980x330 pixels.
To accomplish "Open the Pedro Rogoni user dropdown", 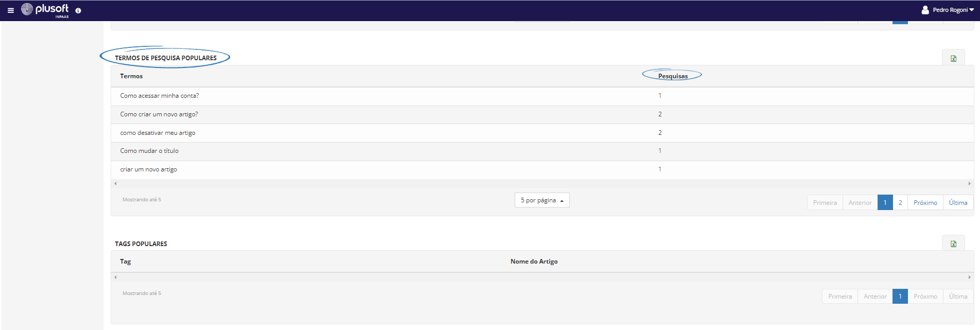I will (953, 10).
